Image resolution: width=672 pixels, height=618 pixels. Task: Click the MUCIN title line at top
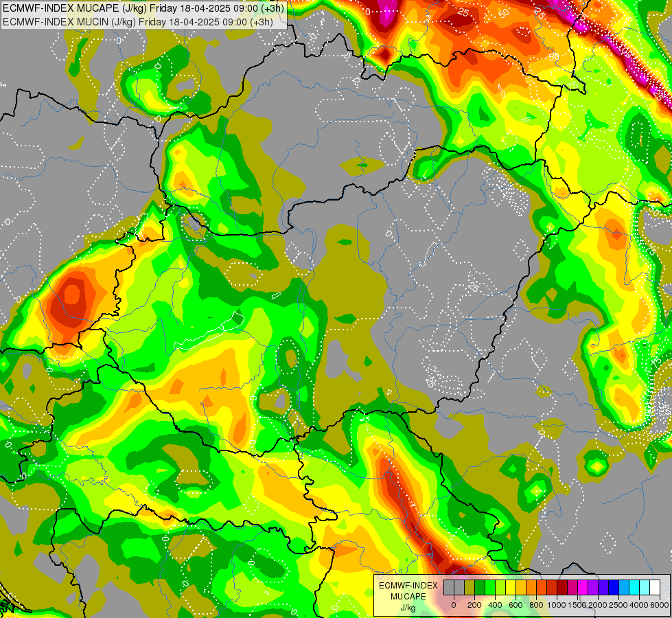[138, 21]
